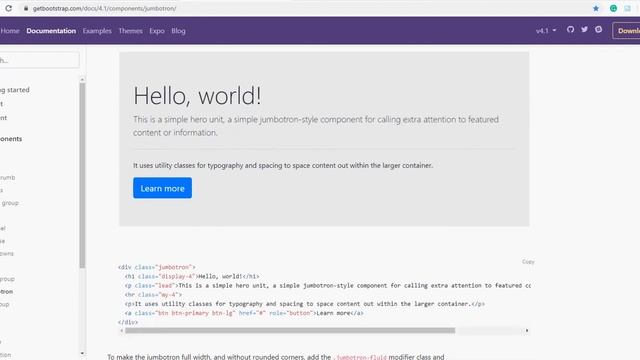This screenshot has height=360, width=640.
Task: Click the closing </div> code line
Action: (128, 322)
